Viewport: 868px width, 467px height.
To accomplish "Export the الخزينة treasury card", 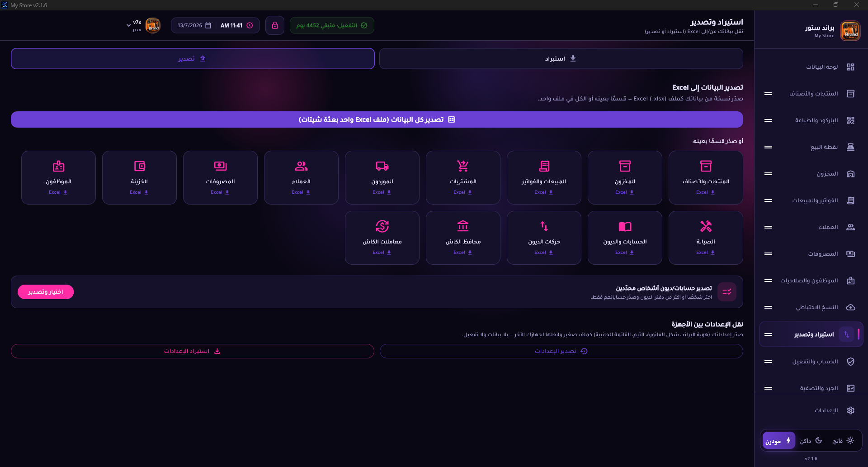I will tap(139, 177).
